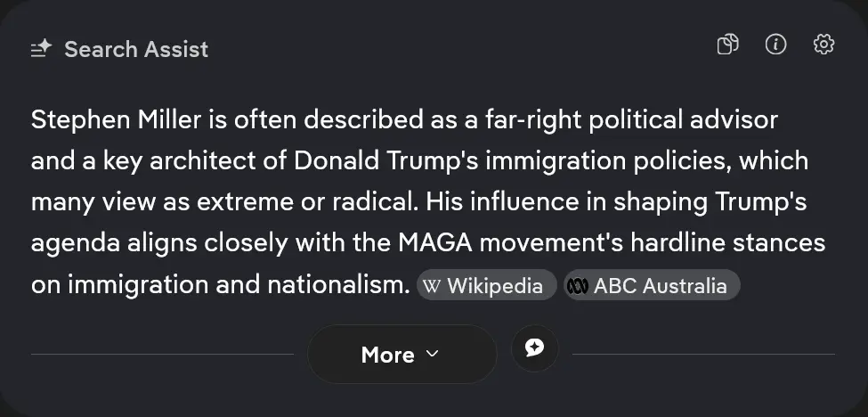
Task: Copy the Search Assist answer
Action: [728, 45]
